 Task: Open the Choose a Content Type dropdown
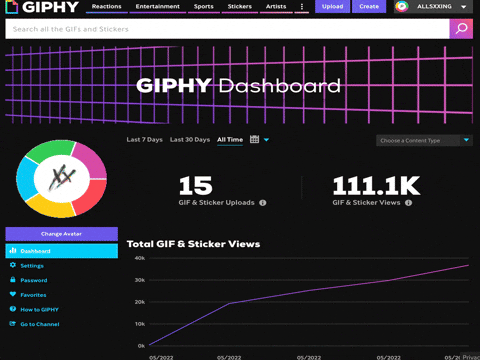point(424,140)
